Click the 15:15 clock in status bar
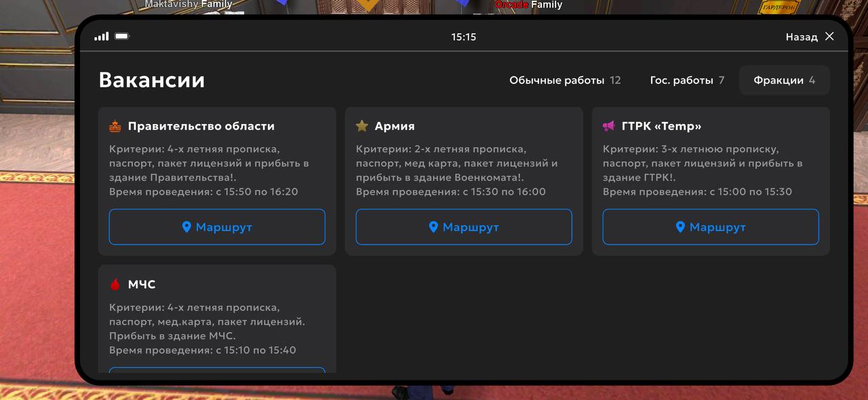 point(464,37)
